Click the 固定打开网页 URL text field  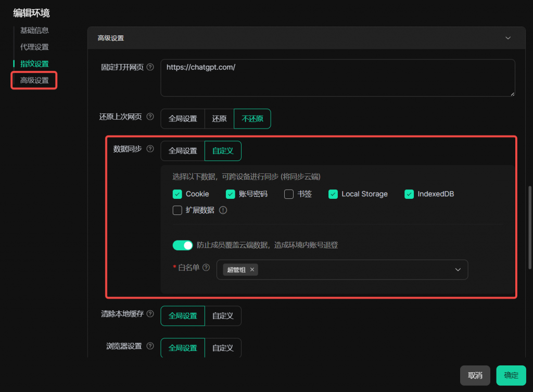pyautogui.click(x=337, y=78)
